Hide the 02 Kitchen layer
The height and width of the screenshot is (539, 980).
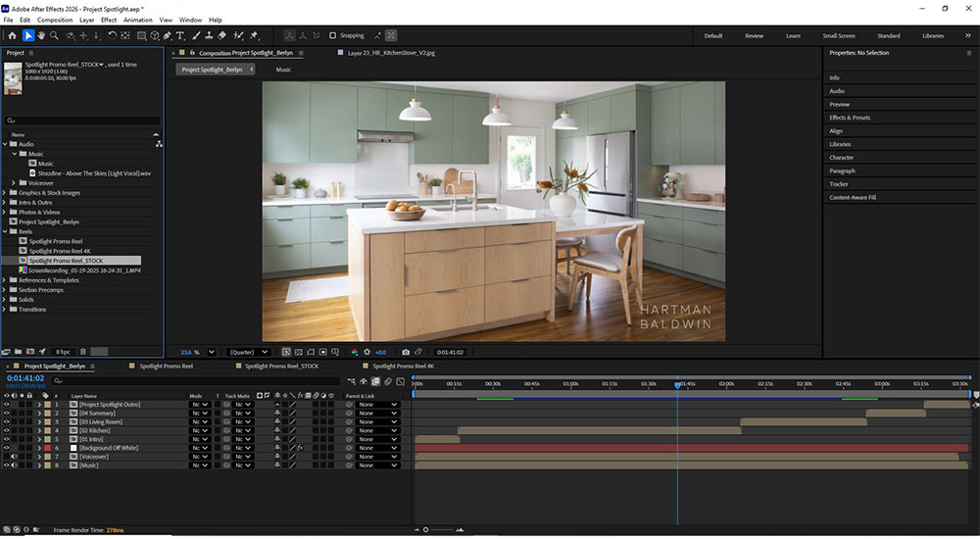pos(7,431)
